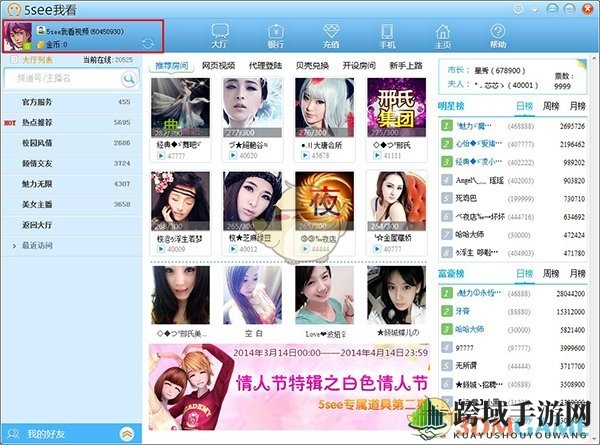Open the 邢氏集团 room thumbnail
The height and width of the screenshot is (445, 600).
pyautogui.click(x=396, y=108)
